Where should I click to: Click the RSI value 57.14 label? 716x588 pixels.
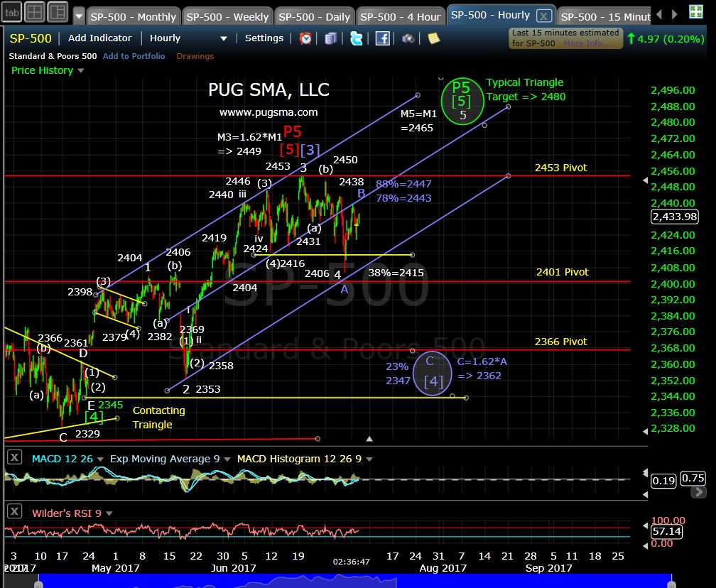pyautogui.click(x=667, y=531)
